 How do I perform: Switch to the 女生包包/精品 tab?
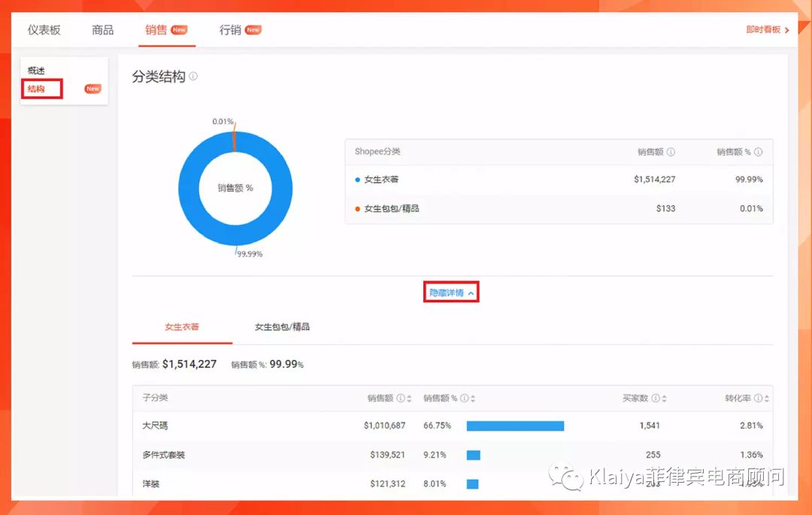(x=283, y=327)
